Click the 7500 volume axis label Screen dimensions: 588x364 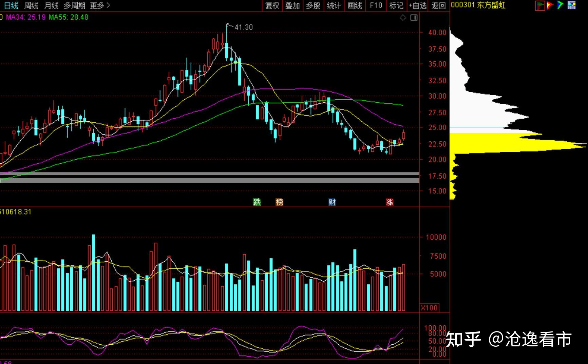click(438, 256)
